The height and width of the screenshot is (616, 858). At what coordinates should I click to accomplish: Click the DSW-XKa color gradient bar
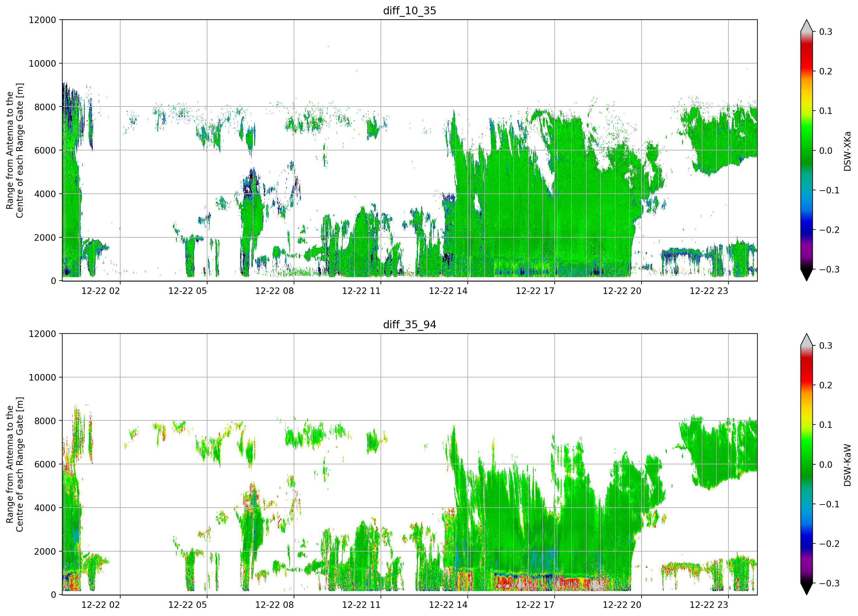tap(807, 150)
